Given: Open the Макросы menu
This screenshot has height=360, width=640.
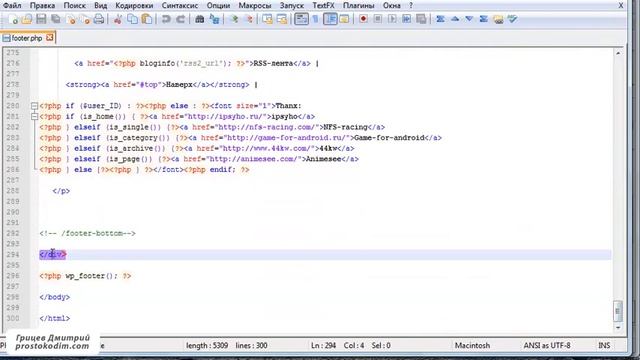Looking at the screenshot, I should coord(255,5).
